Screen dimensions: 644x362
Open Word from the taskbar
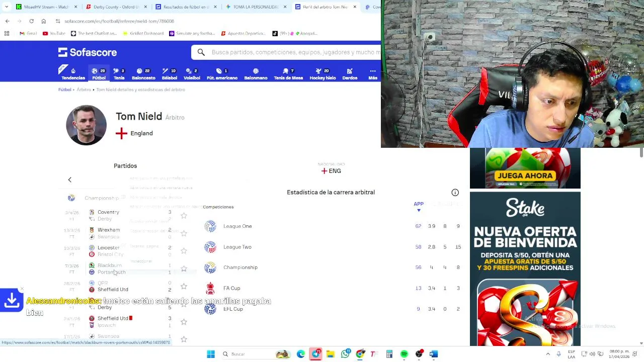coord(434,354)
